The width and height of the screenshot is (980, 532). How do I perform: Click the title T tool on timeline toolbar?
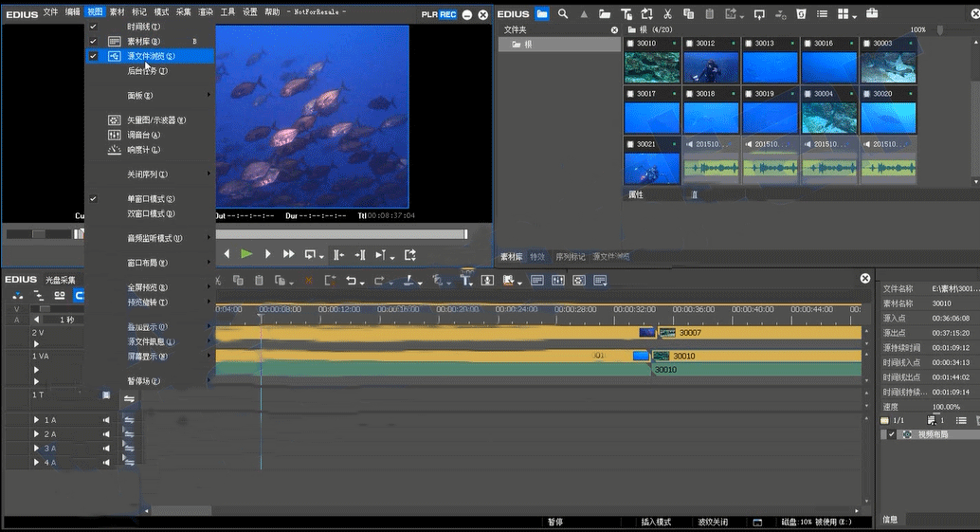click(466, 281)
